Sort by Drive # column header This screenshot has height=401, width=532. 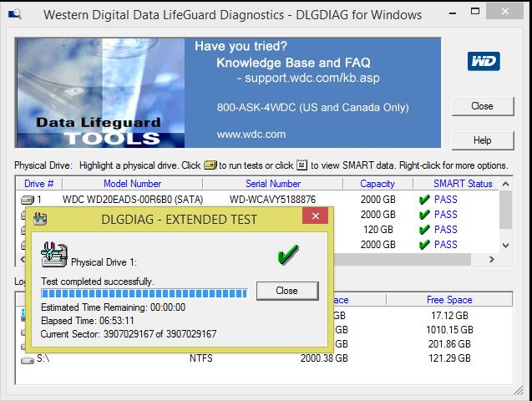(x=38, y=184)
